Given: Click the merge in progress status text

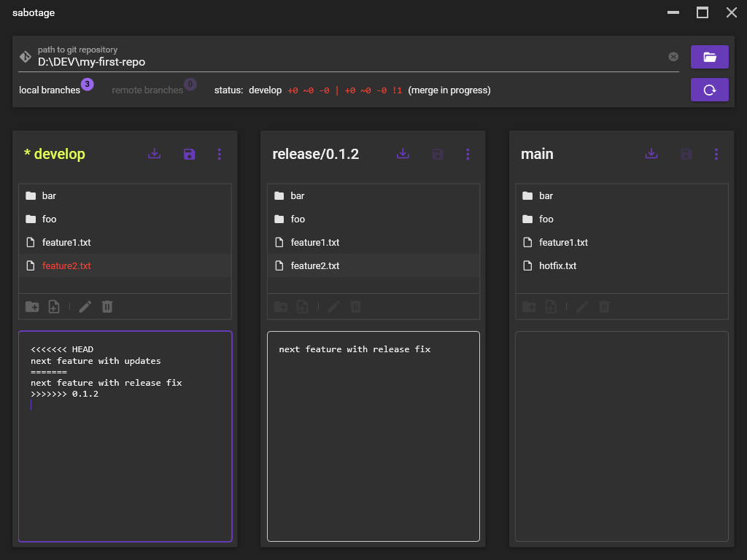Looking at the screenshot, I should (x=449, y=90).
